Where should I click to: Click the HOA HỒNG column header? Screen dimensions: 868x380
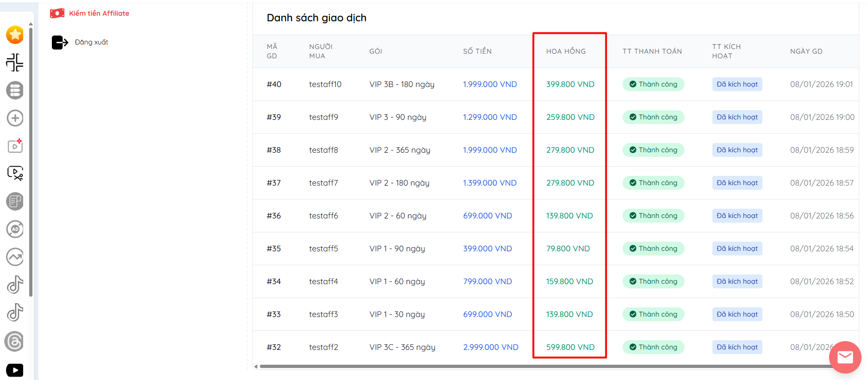[x=566, y=51]
